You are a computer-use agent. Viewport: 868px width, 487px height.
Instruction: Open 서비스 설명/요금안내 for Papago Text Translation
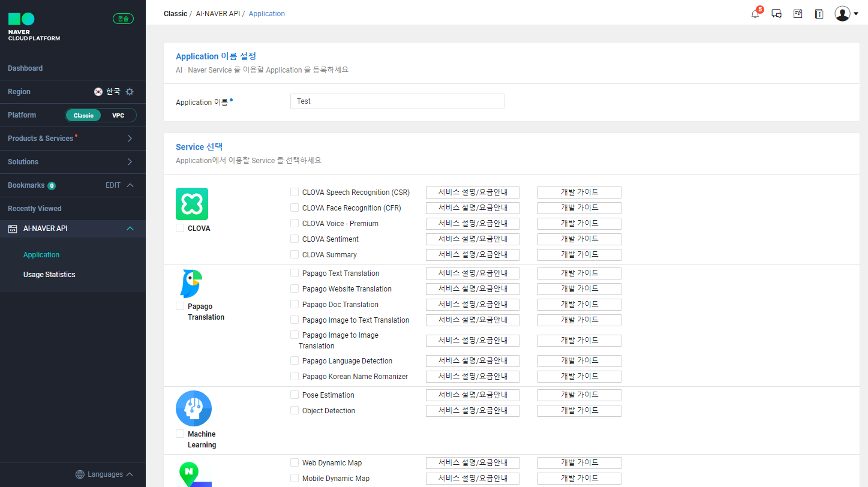click(x=473, y=273)
